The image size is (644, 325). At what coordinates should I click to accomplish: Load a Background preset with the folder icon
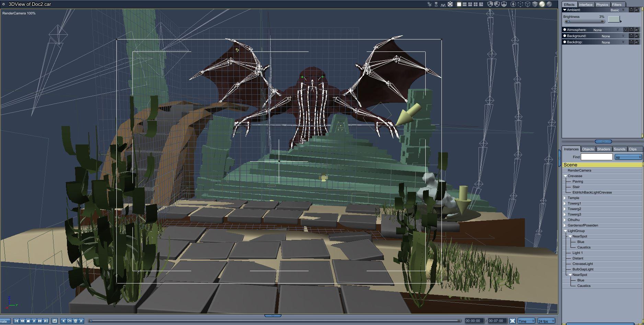(637, 36)
